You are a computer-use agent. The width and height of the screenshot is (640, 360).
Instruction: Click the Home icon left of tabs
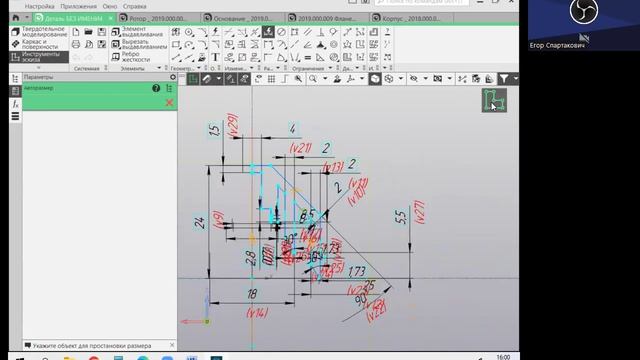16,18
